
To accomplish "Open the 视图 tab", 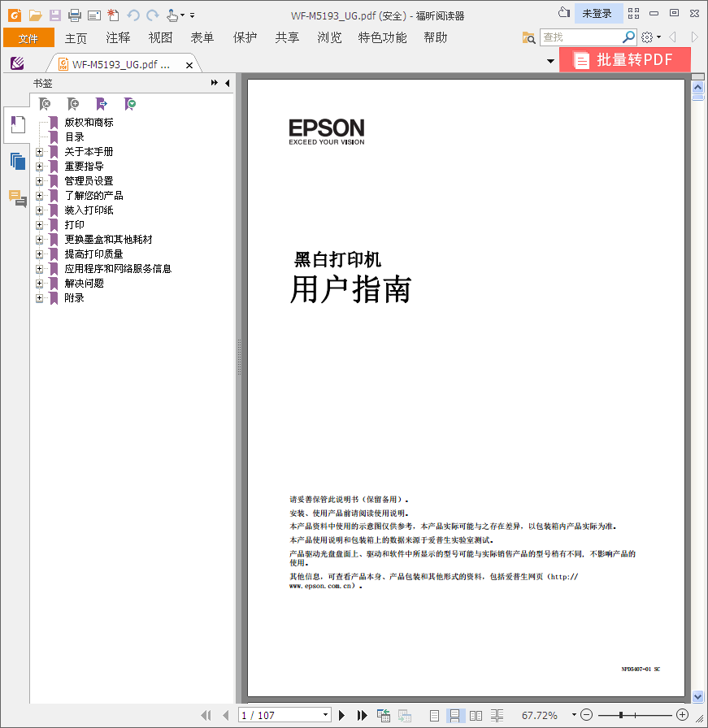I will [x=160, y=37].
